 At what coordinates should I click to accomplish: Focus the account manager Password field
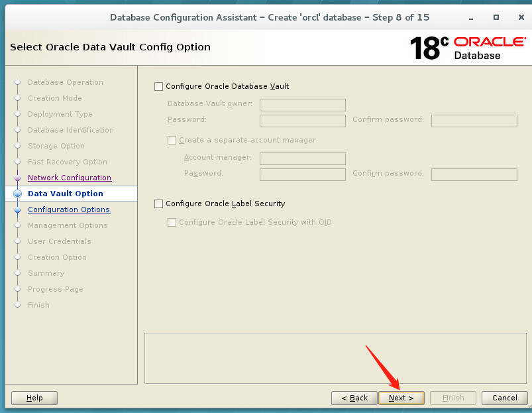coord(303,174)
